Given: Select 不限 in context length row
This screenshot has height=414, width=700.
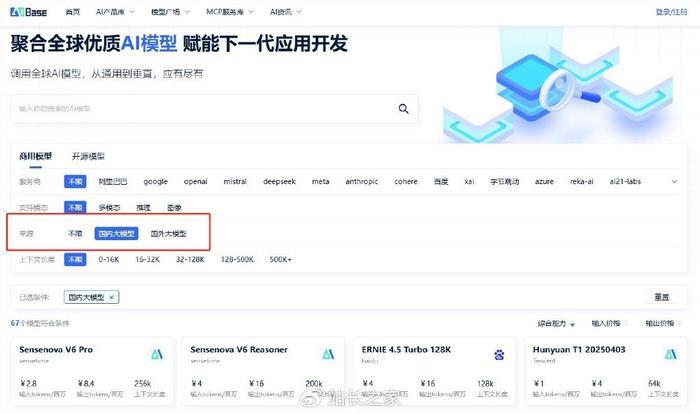Looking at the screenshot, I should coord(75,259).
